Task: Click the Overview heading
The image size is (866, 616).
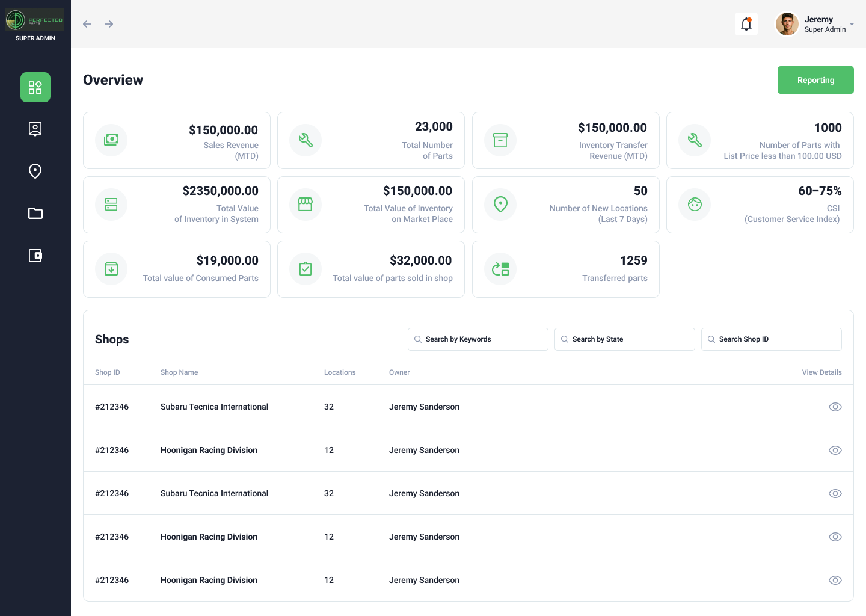Action: (113, 80)
